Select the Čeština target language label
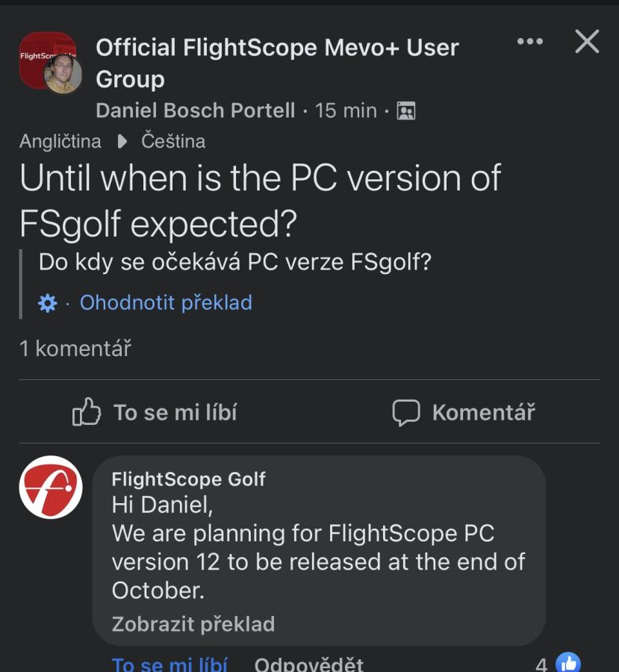 (x=173, y=142)
